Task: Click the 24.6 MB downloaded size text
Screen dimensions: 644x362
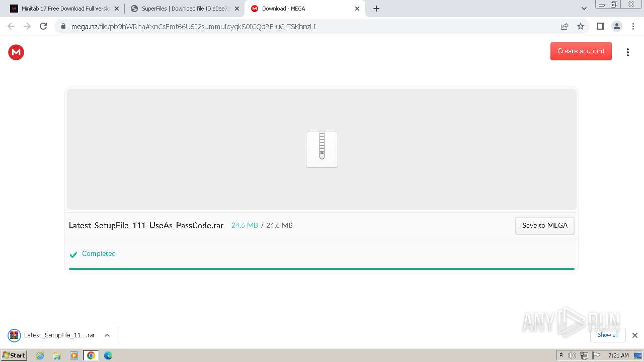Action: tap(245, 225)
